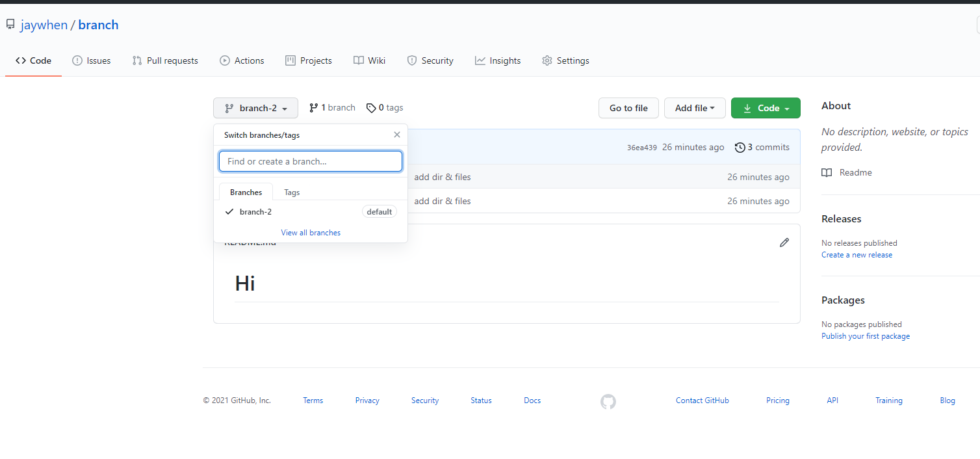Open the Privacy footer link
980x459 pixels.
pyautogui.click(x=367, y=400)
